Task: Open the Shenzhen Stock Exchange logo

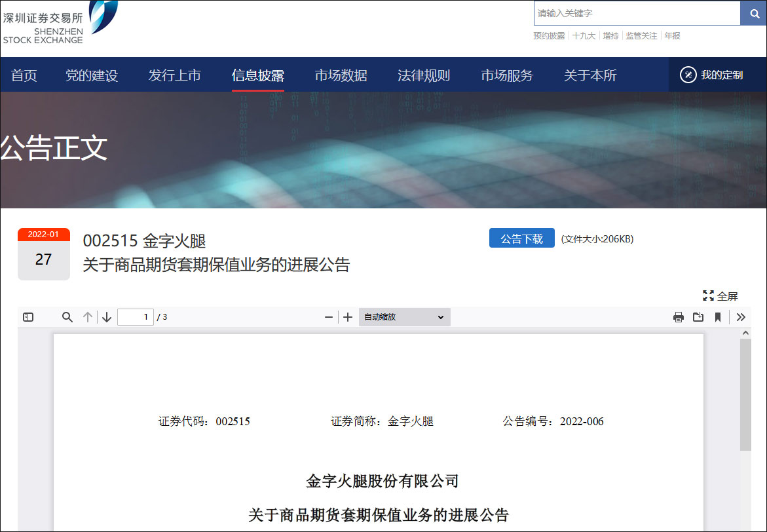Action: tap(60, 22)
